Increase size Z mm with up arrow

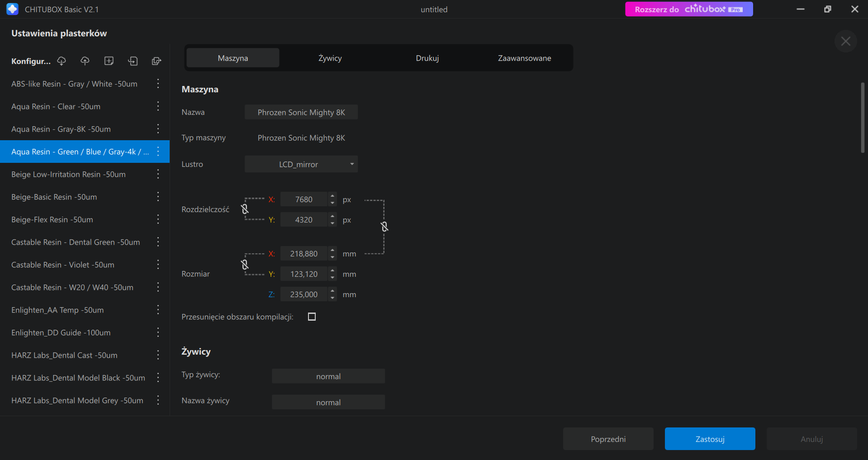point(332,291)
